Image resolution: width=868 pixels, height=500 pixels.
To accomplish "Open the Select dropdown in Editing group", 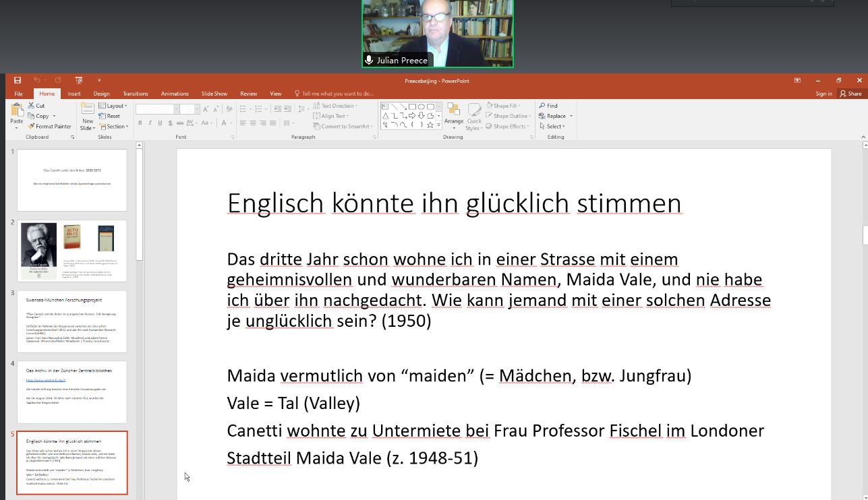I will [552, 126].
